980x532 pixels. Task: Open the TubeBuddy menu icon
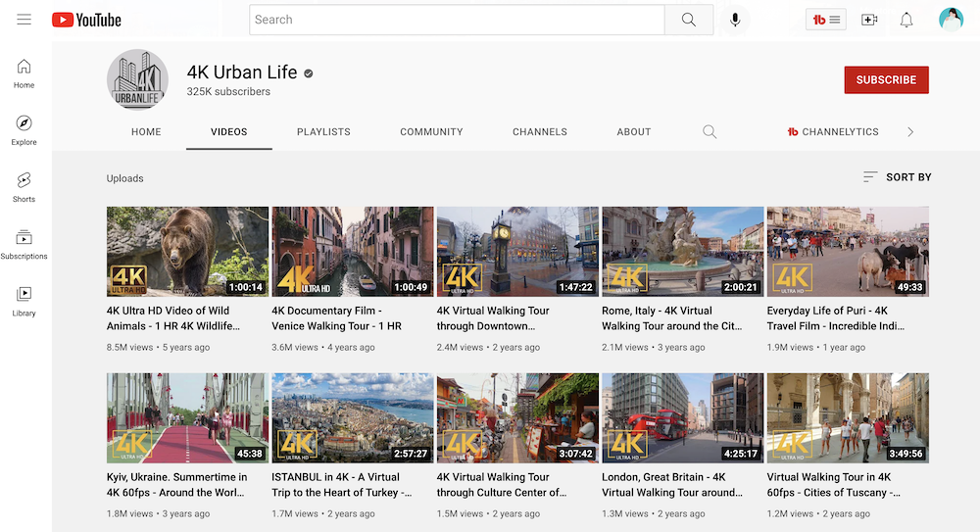pos(825,20)
